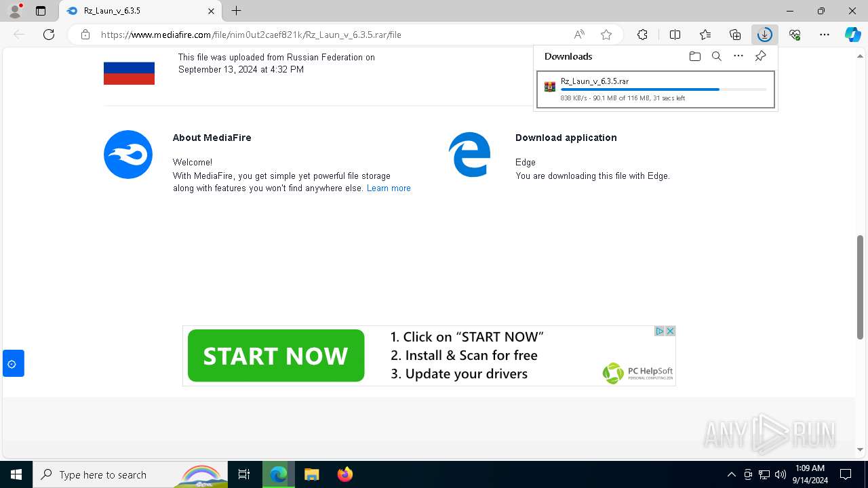This screenshot has width=868, height=488.
Task: Open network status tray icon
Action: click(x=764, y=474)
